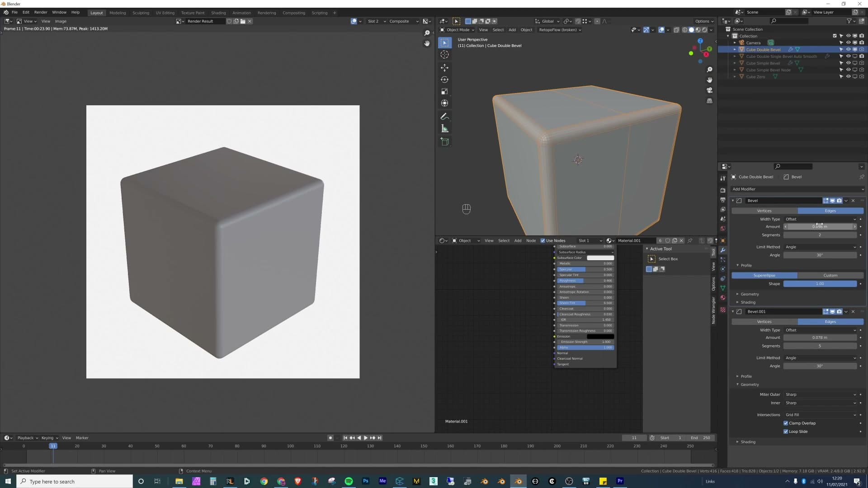The width and height of the screenshot is (868, 488).
Task: Click Subsurface Color white swatch
Action: (600, 258)
